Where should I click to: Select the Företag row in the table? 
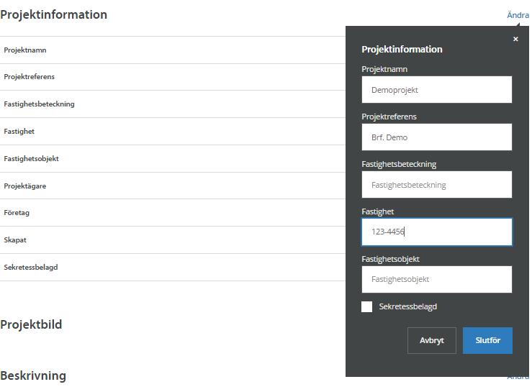pos(173,213)
